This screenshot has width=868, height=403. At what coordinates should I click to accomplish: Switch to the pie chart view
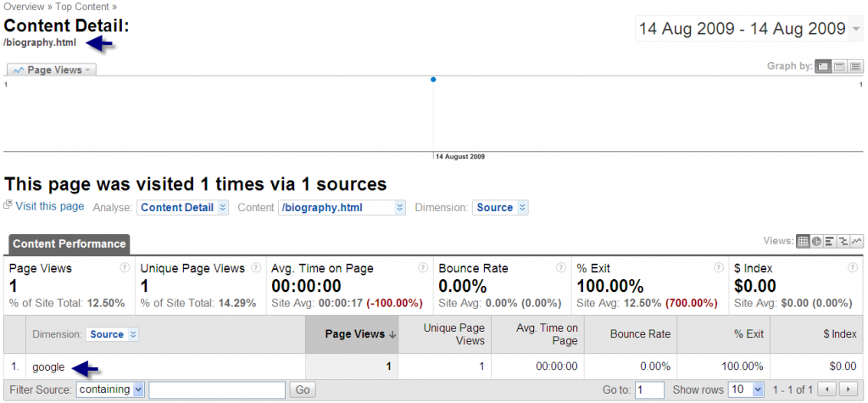click(816, 242)
